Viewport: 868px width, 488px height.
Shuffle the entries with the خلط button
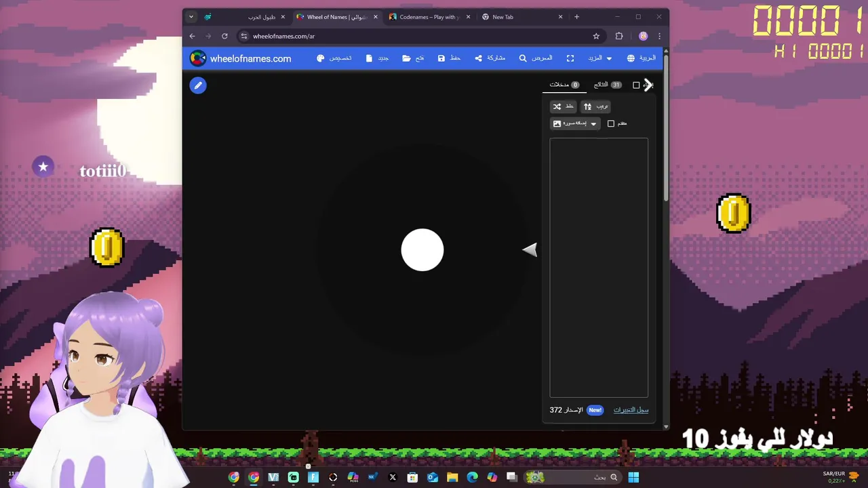click(564, 106)
